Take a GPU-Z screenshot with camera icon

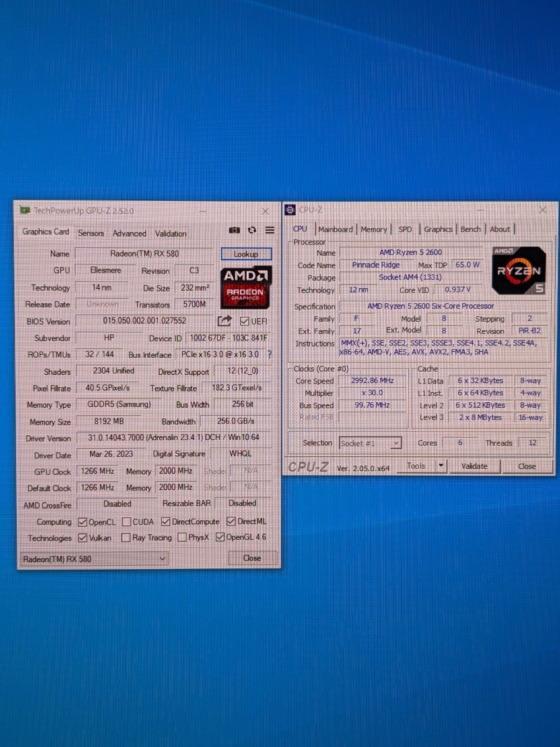[x=235, y=230]
